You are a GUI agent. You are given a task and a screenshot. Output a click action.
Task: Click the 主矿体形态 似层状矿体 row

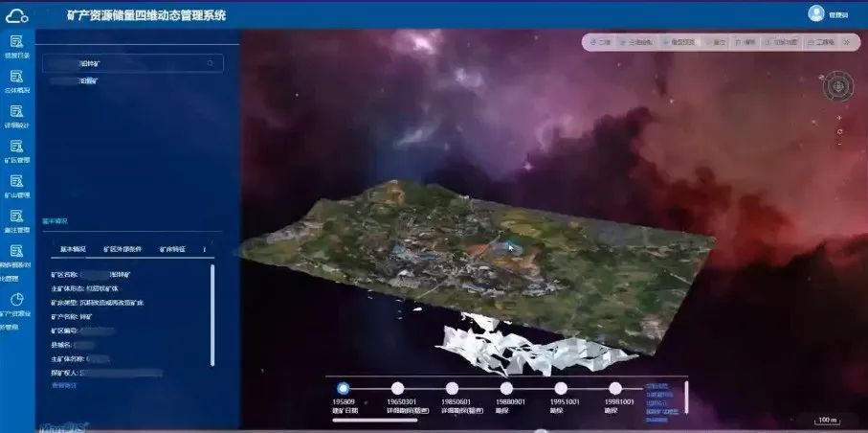(84, 289)
